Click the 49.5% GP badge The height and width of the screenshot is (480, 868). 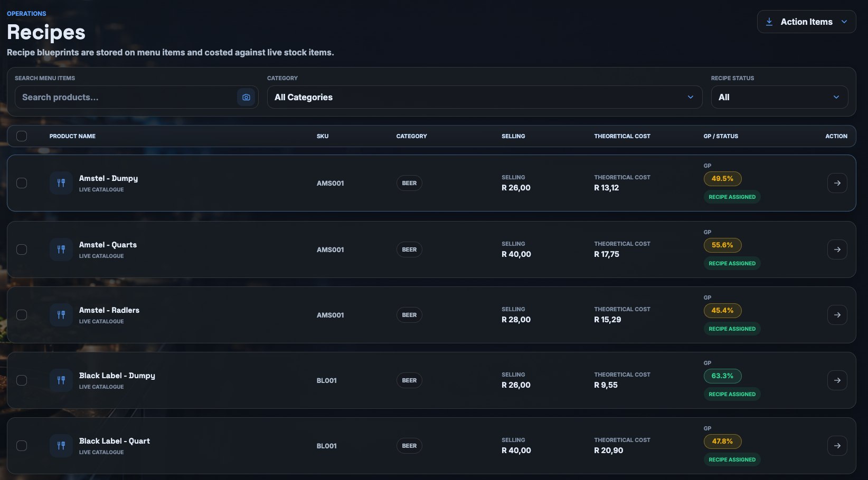(x=722, y=179)
